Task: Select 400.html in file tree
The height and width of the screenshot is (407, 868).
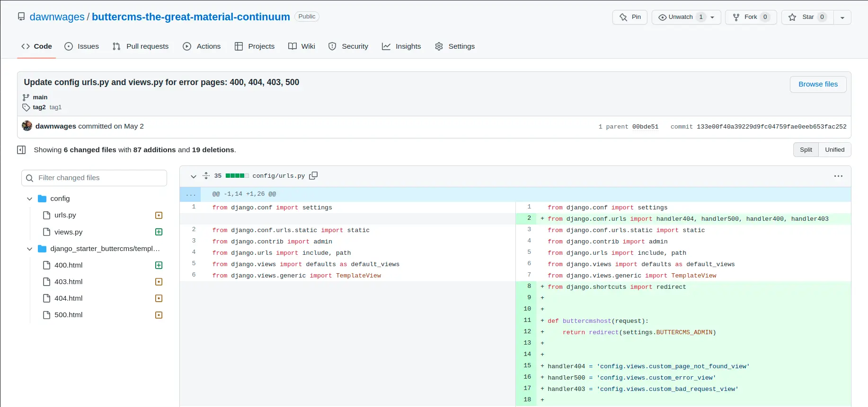Action: tap(68, 265)
